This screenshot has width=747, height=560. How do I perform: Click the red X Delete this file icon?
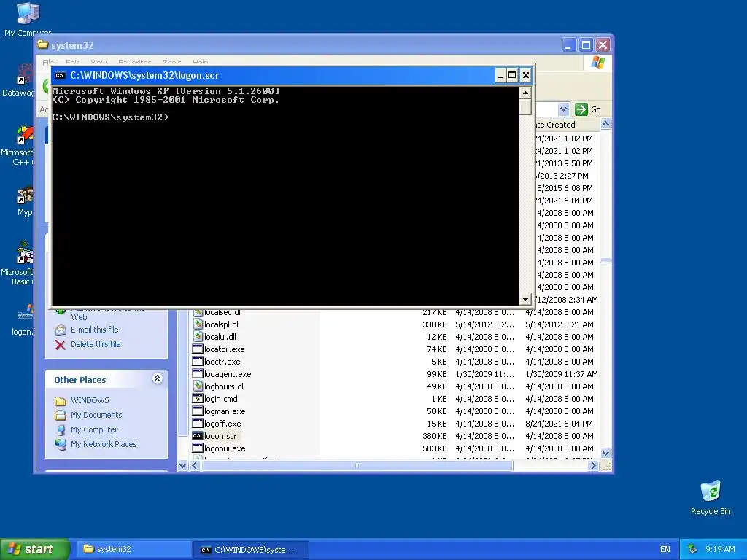[x=61, y=345]
